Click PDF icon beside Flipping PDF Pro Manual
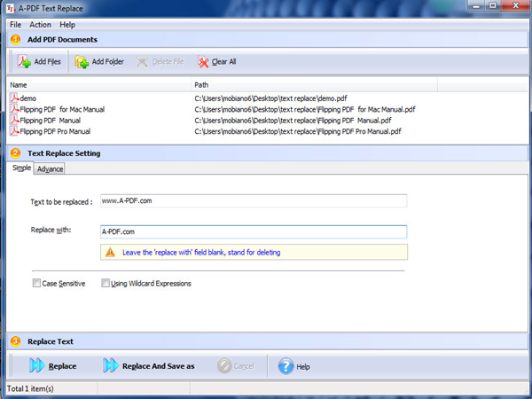 tap(14, 131)
